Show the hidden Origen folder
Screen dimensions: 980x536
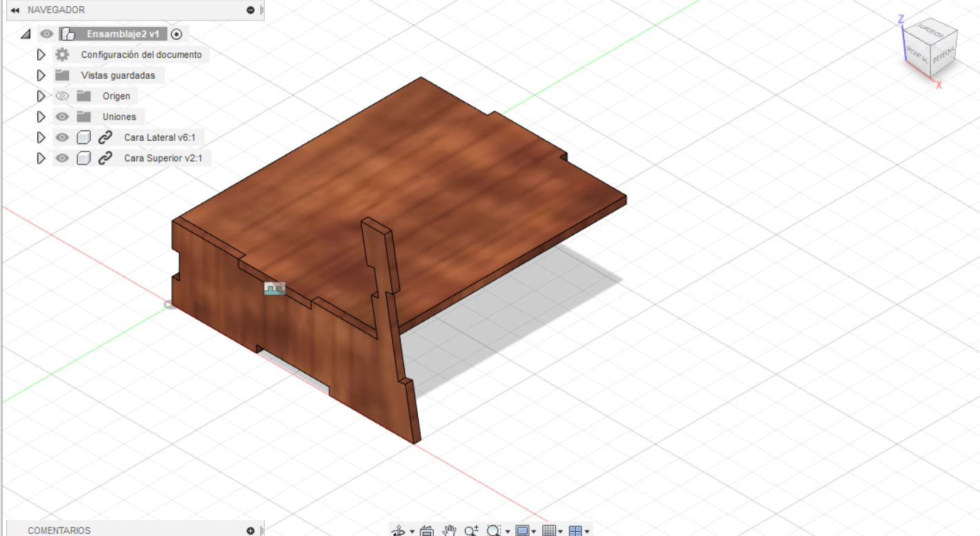coord(62,96)
